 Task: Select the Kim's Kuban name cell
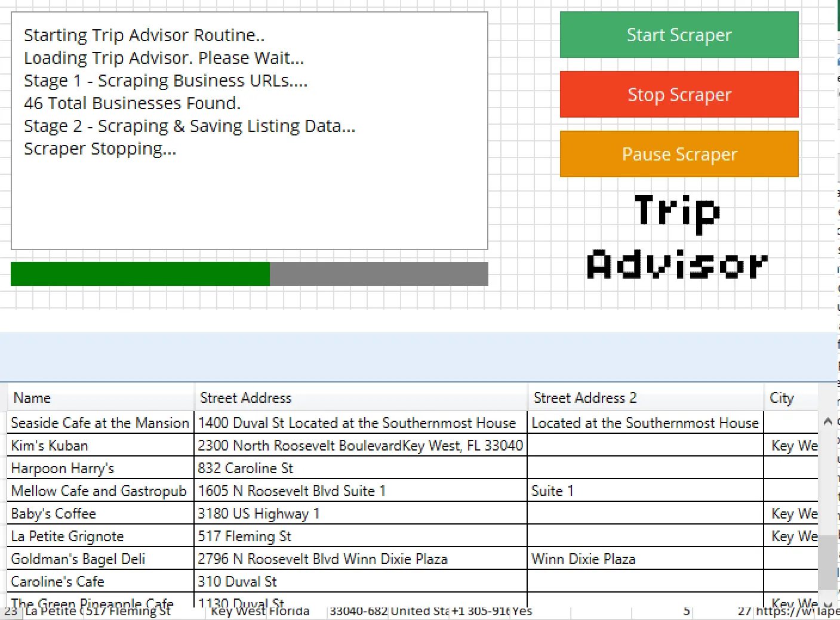[100, 445]
